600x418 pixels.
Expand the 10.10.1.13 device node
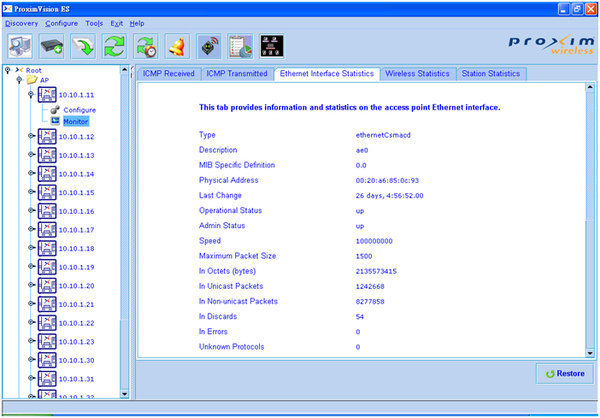click(x=31, y=154)
